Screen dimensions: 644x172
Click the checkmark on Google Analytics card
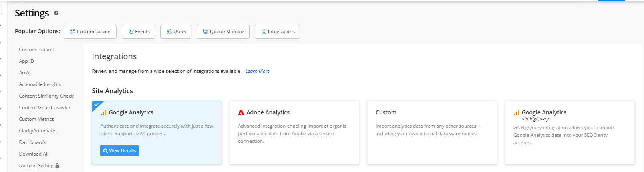click(96, 105)
